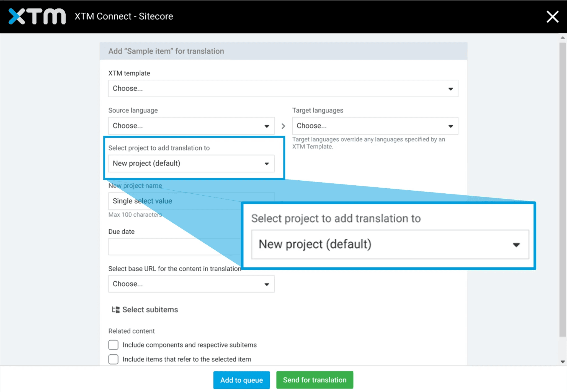Click the Select subitems tree icon
The height and width of the screenshot is (392, 567).
[x=116, y=309]
